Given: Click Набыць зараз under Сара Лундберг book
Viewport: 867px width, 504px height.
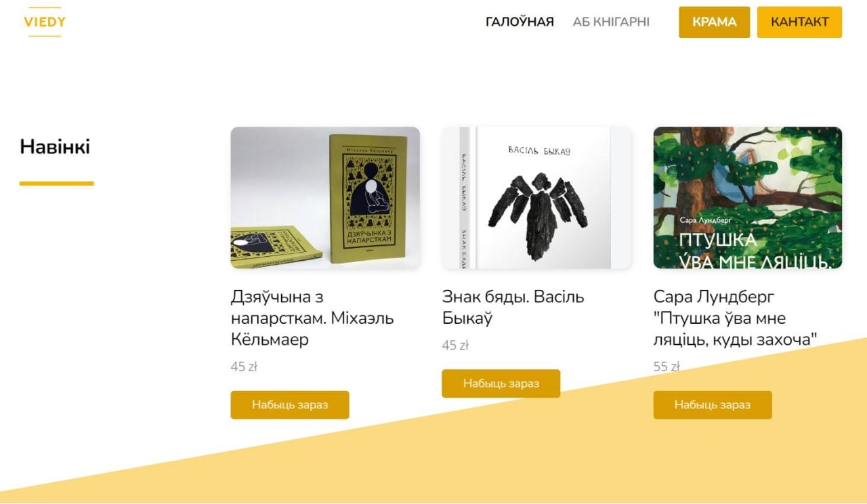Looking at the screenshot, I should point(713,405).
